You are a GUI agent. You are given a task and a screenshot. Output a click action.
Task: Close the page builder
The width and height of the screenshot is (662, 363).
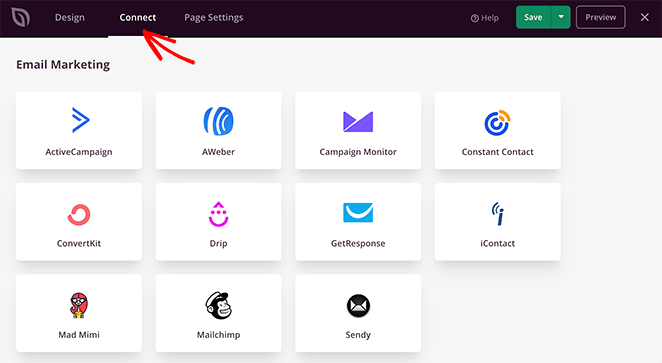click(644, 17)
